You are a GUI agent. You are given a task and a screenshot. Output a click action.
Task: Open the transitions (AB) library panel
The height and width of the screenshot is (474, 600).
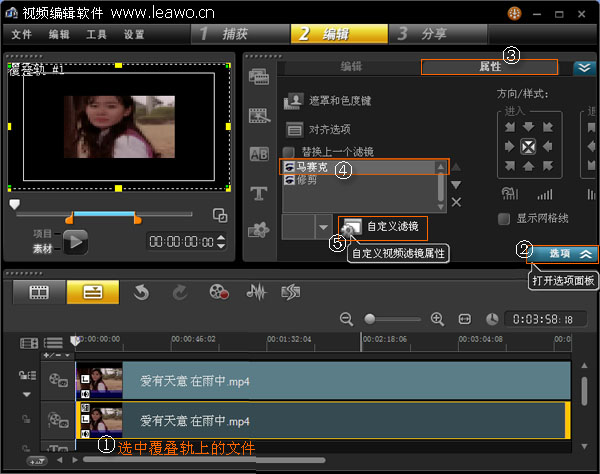[258, 154]
